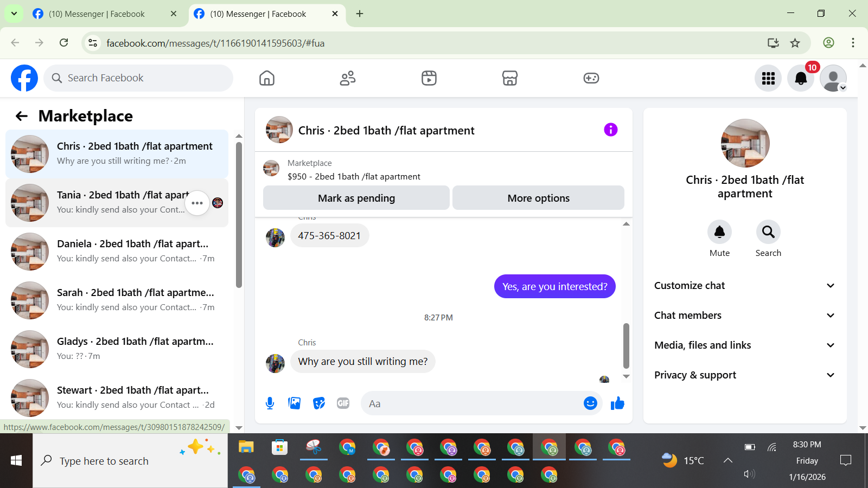Open notifications bell with 10 badge
This screenshot has width=868, height=488.
tap(801, 78)
